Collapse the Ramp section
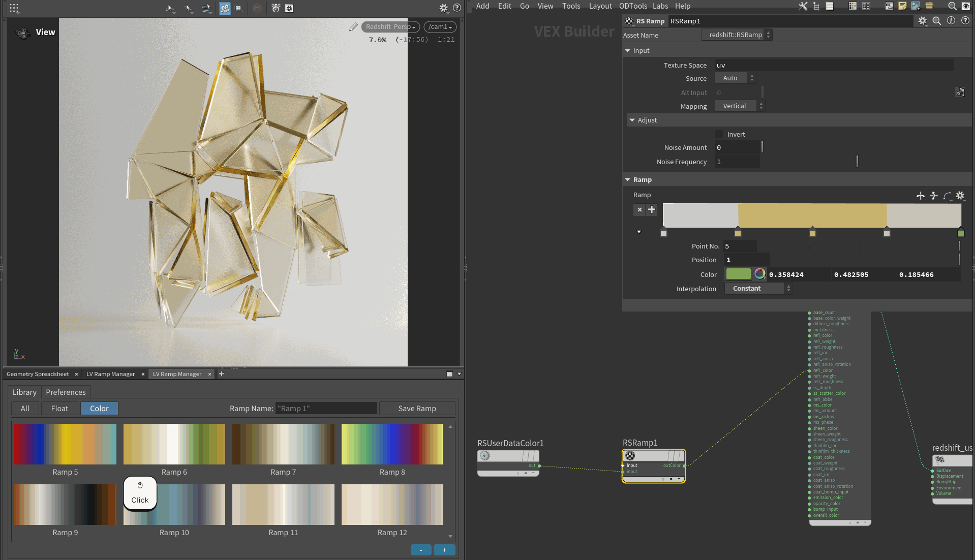Image resolution: width=975 pixels, height=560 pixels. point(628,180)
